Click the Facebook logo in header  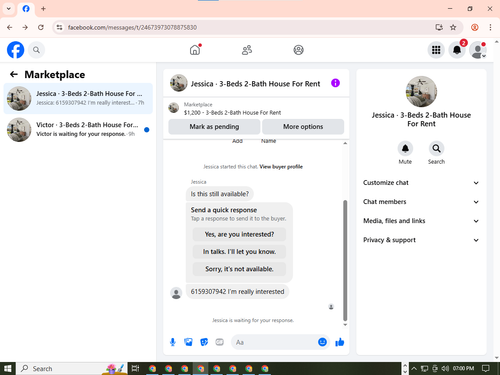tap(15, 50)
